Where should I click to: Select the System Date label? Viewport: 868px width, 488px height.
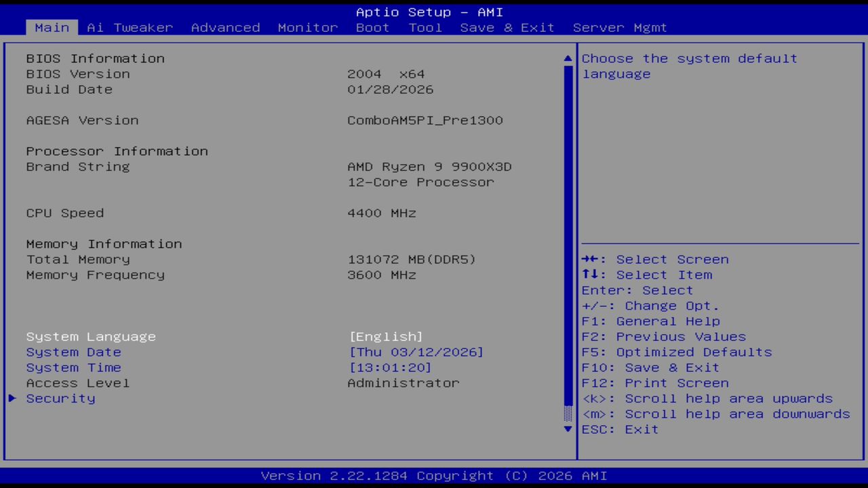click(74, 352)
